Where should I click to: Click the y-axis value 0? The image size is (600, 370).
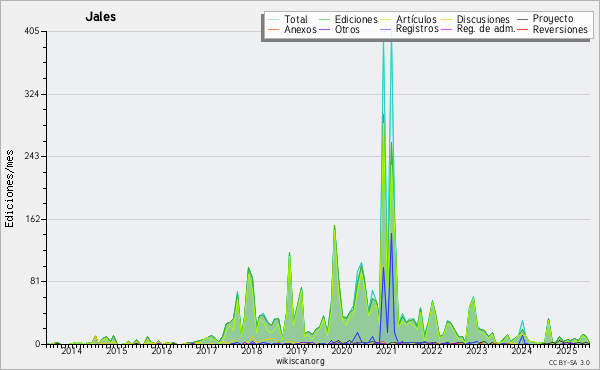(37, 344)
